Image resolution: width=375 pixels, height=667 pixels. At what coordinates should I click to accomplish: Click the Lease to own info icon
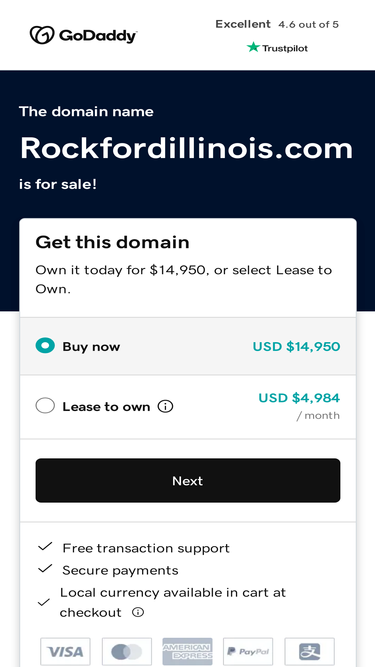[x=165, y=407]
